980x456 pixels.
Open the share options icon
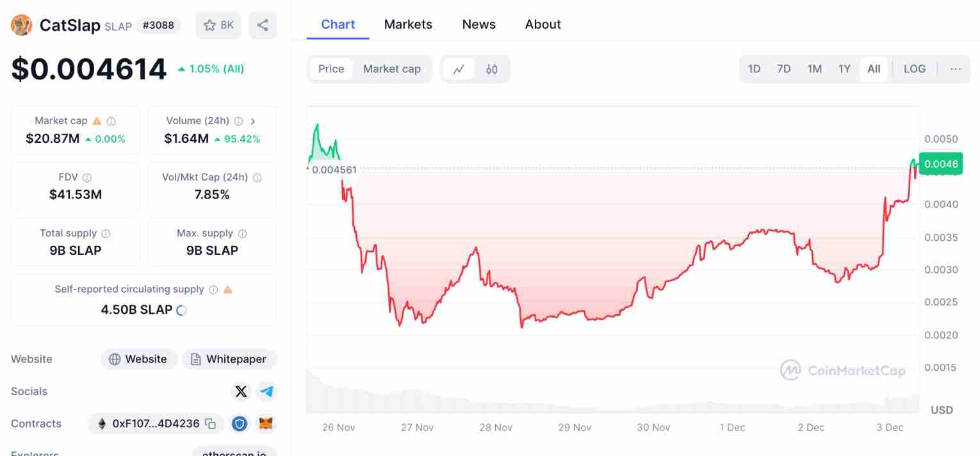(x=263, y=25)
